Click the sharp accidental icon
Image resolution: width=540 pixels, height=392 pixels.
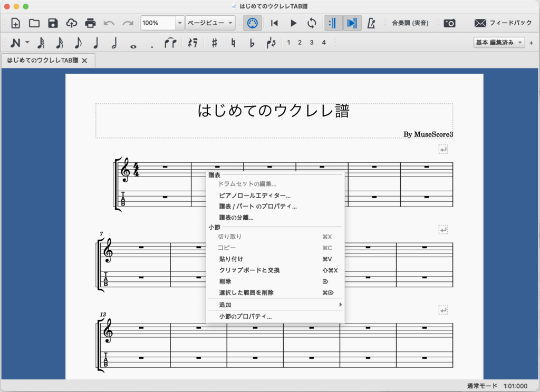(214, 43)
